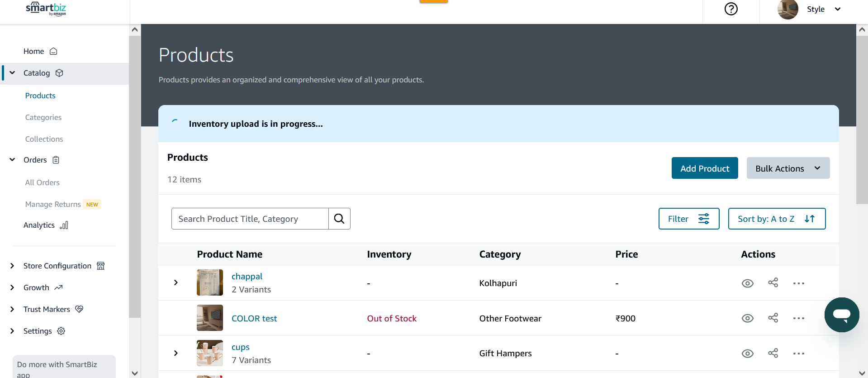Click the Kolhapuri category cell
This screenshot has height=378, width=868.
pyautogui.click(x=498, y=283)
